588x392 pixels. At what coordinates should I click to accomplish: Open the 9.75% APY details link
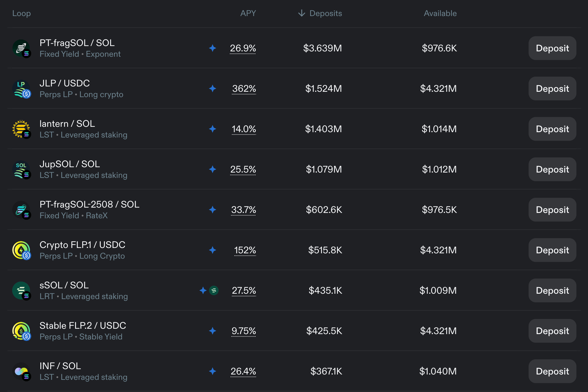click(x=244, y=331)
